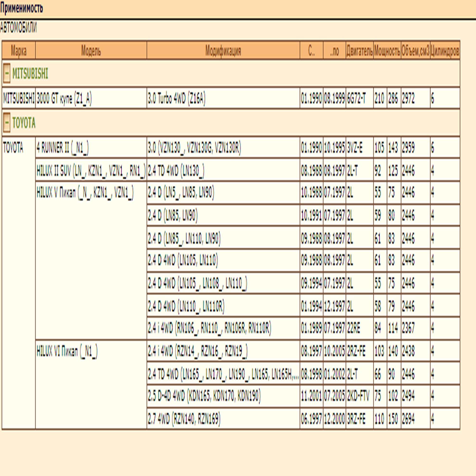This screenshot has height=476, width=476.
Task: Select the 2.5 D-4D 4WD (KDN165...) modification
Action: [223, 396]
